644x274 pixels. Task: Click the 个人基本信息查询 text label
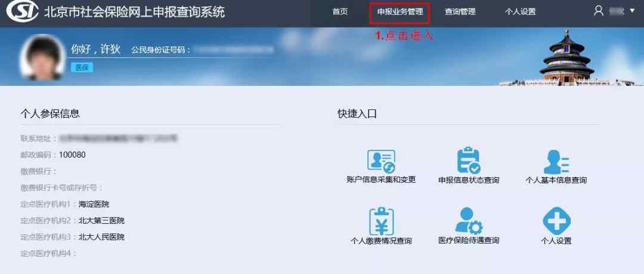tap(556, 180)
